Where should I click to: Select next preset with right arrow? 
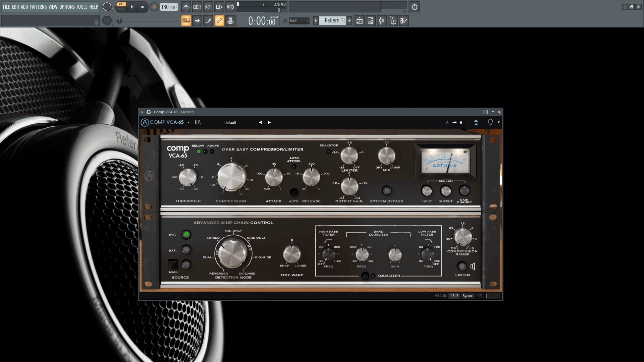[269, 122]
